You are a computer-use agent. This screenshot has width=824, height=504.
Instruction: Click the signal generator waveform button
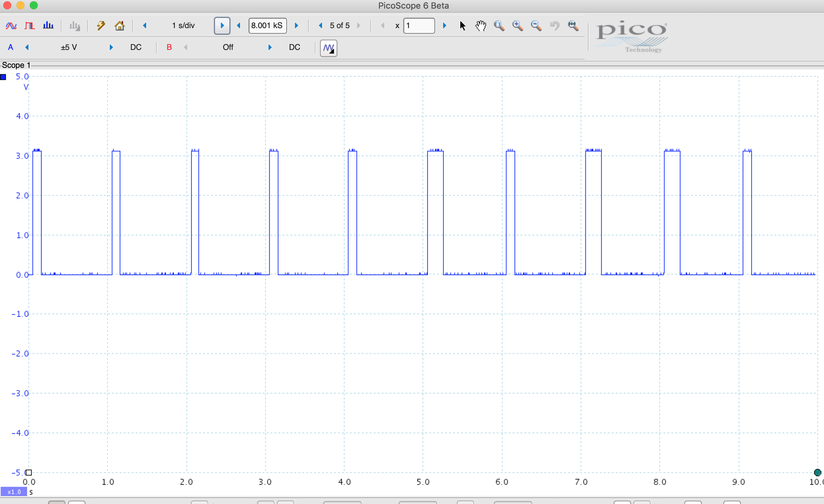coord(328,48)
